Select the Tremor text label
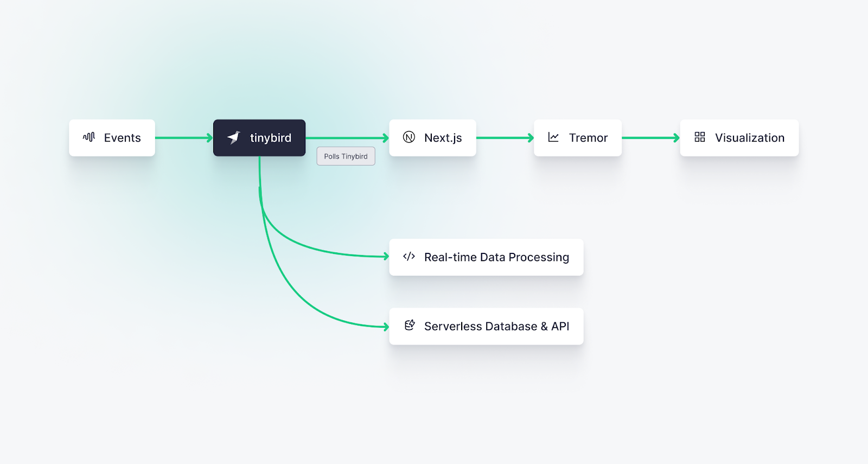The width and height of the screenshot is (868, 464). pos(588,138)
